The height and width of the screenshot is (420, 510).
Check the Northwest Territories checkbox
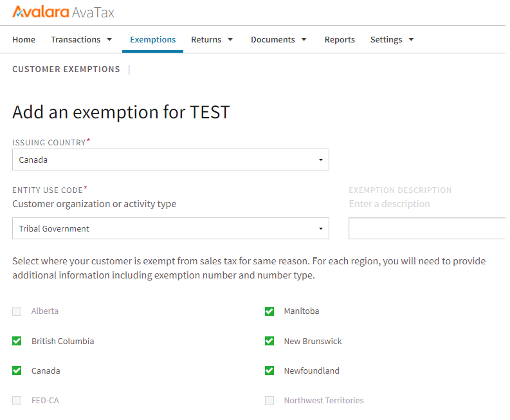[x=269, y=400]
